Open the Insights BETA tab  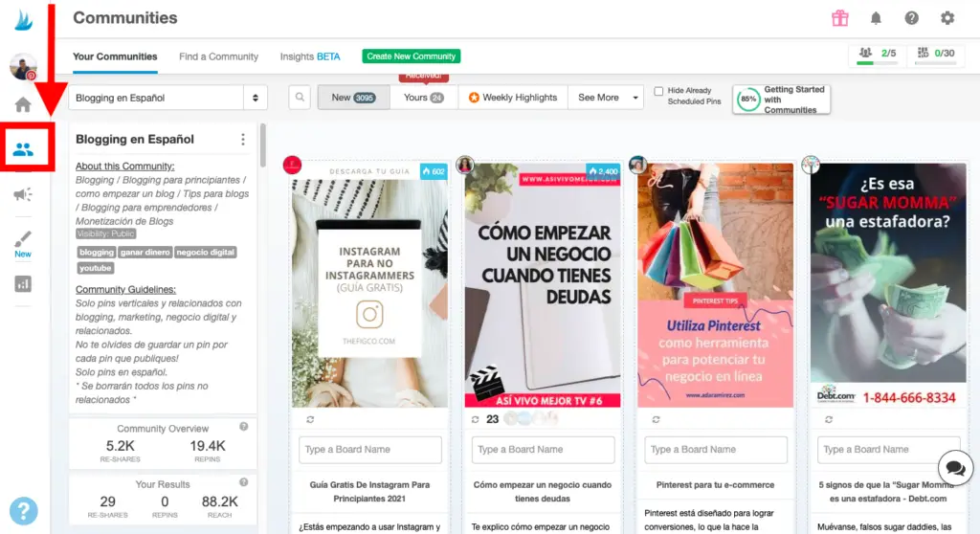310,56
